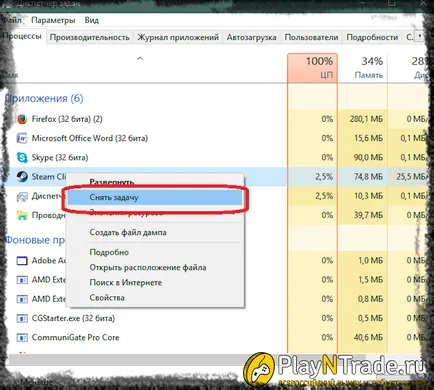Click the CGStarter.exe process icon
This screenshot has height=390, width=434.
click(x=22, y=318)
